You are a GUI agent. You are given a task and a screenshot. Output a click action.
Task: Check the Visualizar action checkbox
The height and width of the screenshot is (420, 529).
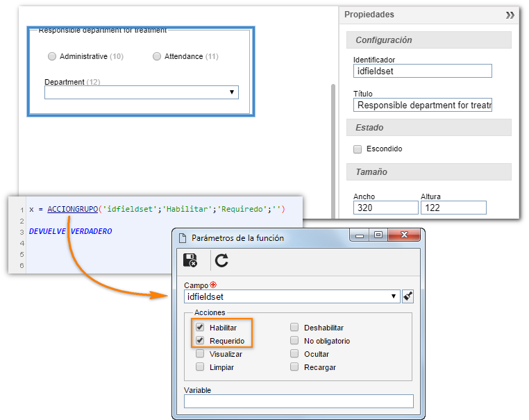pos(200,353)
